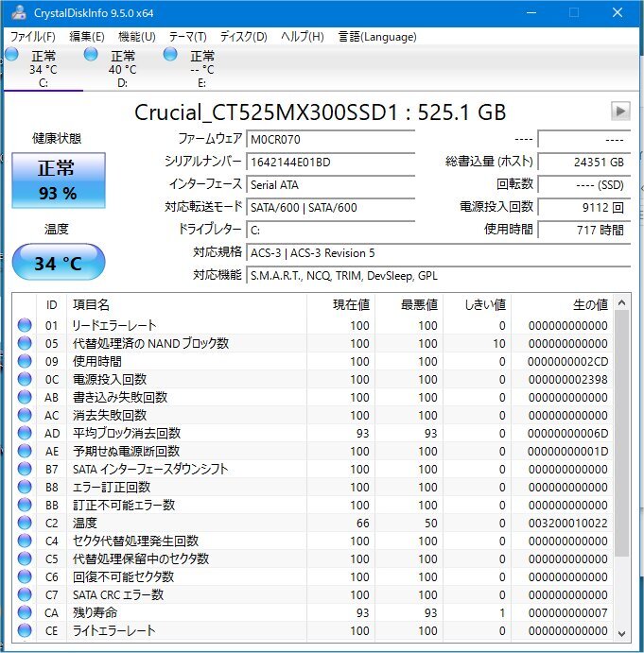The image size is (644, 653).
Task: Click the serial number field 1642144E01BD
Action: 331,162
